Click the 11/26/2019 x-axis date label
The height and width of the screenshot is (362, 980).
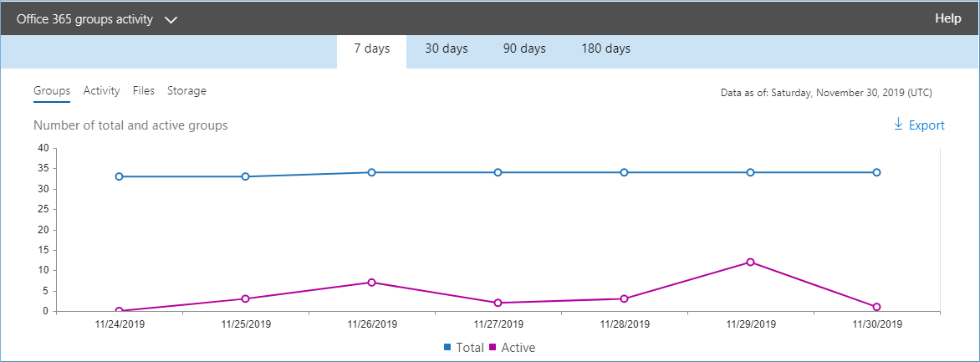pyautogui.click(x=371, y=324)
